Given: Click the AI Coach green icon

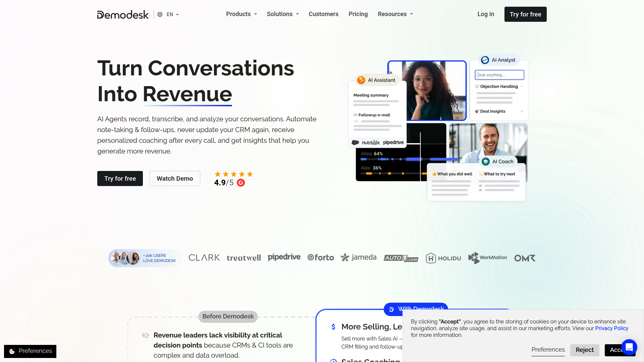Looking at the screenshot, I should (486, 162).
